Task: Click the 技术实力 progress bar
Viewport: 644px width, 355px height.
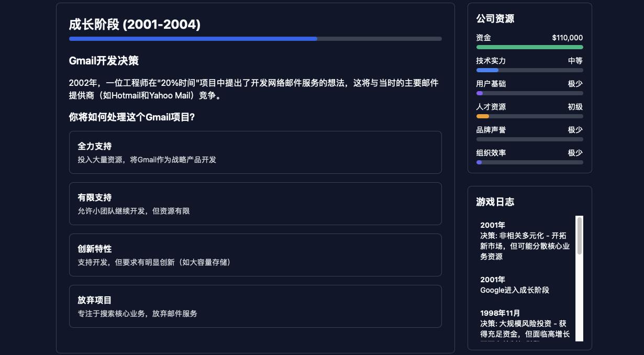Action: pyautogui.click(x=529, y=70)
